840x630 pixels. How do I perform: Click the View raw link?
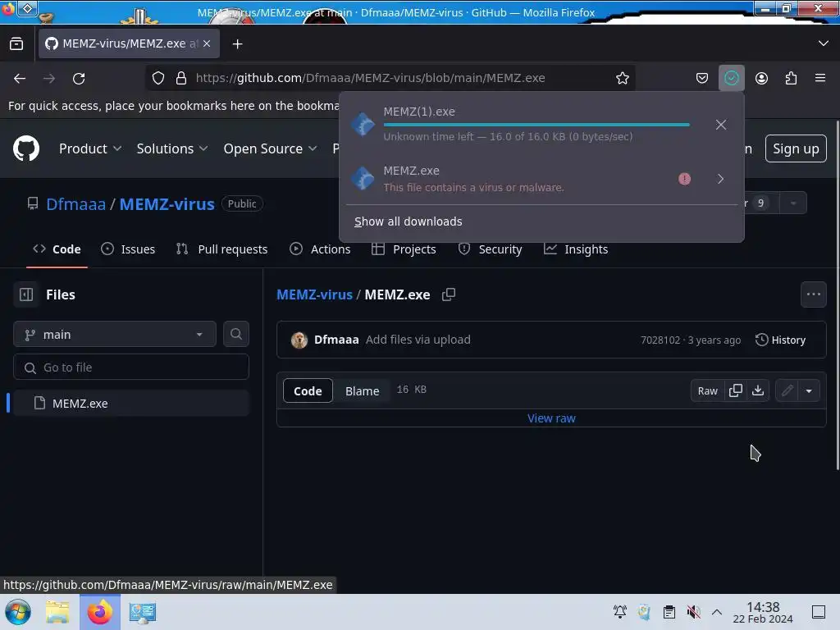click(x=551, y=418)
